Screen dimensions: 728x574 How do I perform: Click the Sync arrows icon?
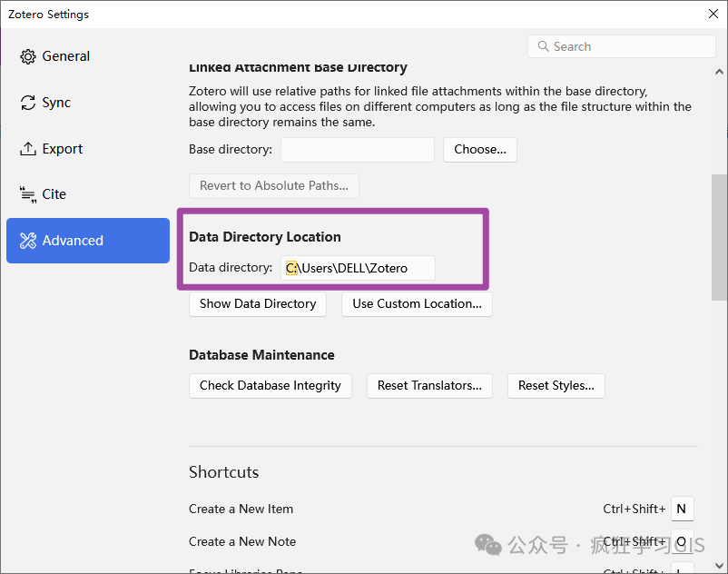point(28,103)
